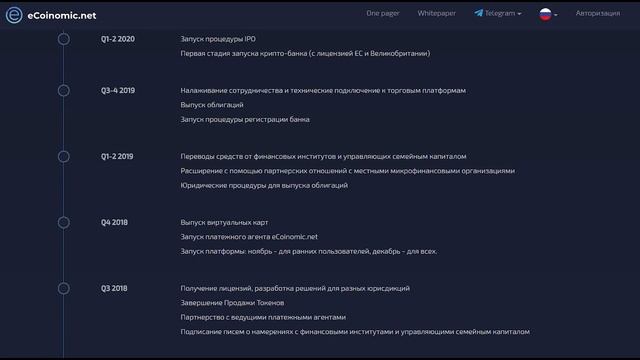
Task: Click the line Запуск платформы: ноябрь
Action: tap(309, 251)
